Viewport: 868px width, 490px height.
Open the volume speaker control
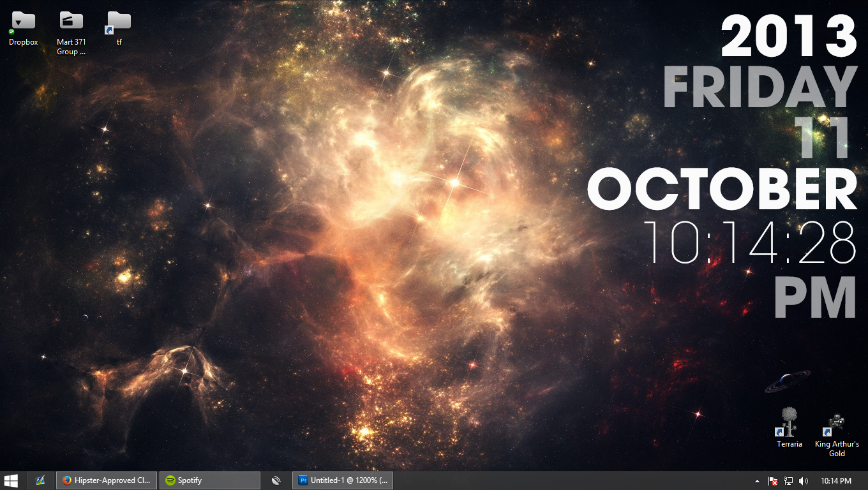tap(804, 481)
